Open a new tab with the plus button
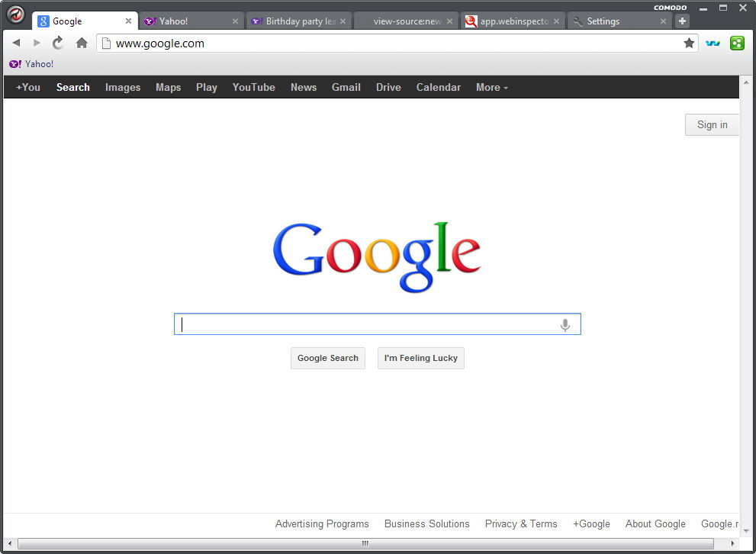 (681, 21)
